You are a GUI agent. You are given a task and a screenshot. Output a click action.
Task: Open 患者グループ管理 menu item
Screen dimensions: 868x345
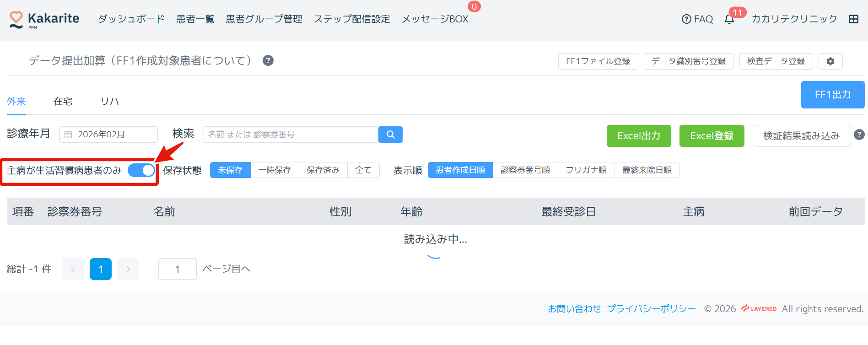pos(264,19)
